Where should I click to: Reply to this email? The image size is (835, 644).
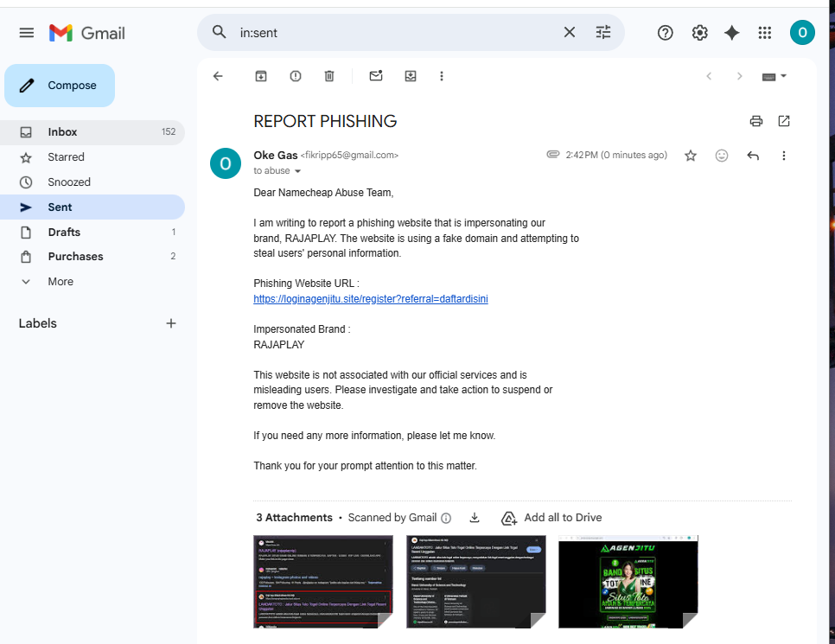753,156
